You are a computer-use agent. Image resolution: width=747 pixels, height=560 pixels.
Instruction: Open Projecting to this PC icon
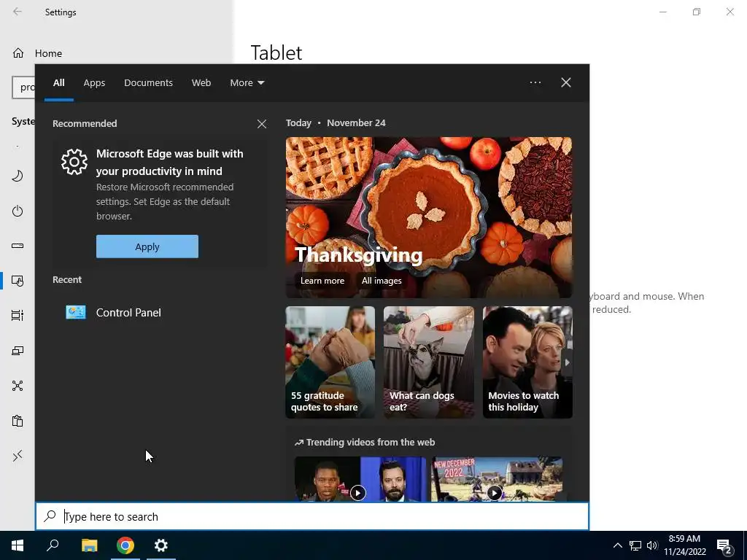[18, 351]
